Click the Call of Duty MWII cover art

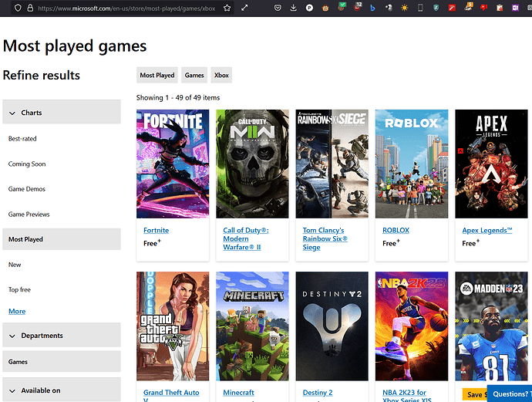click(252, 164)
